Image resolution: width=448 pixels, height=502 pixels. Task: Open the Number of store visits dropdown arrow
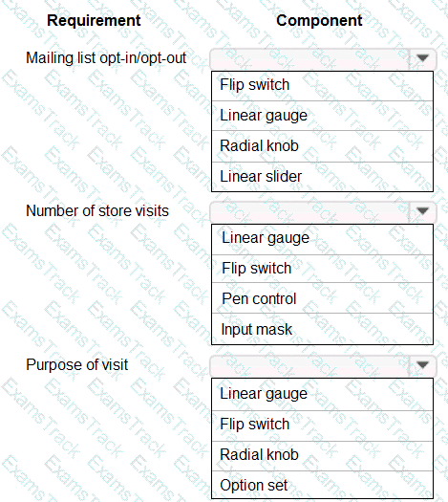422,211
